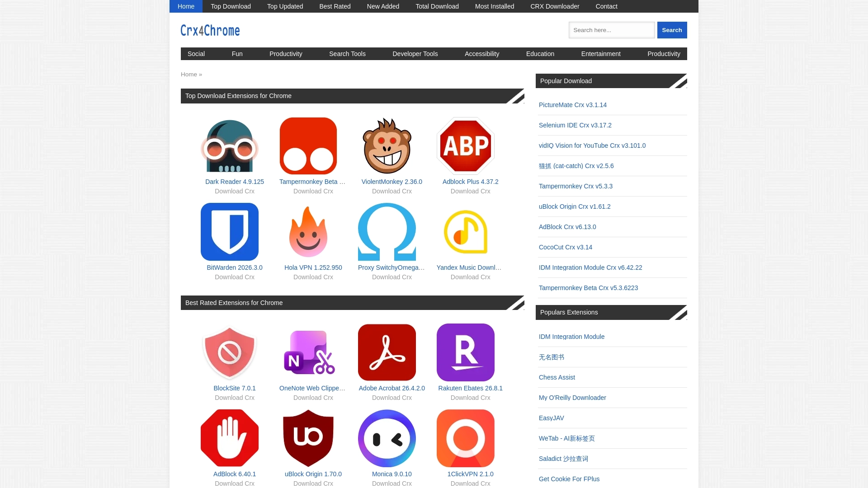Open the Hola VPN 1.252.950 title link
The image size is (868, 488).
[313, 267]
